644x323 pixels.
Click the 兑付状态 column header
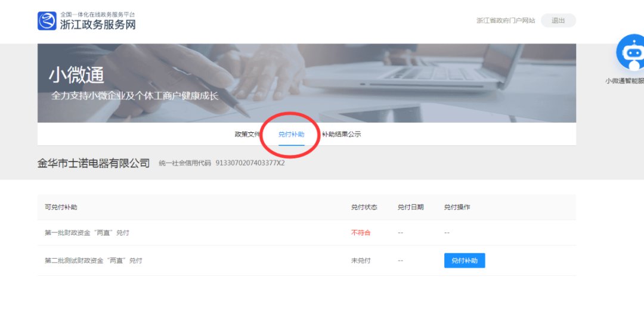(364, 207)
